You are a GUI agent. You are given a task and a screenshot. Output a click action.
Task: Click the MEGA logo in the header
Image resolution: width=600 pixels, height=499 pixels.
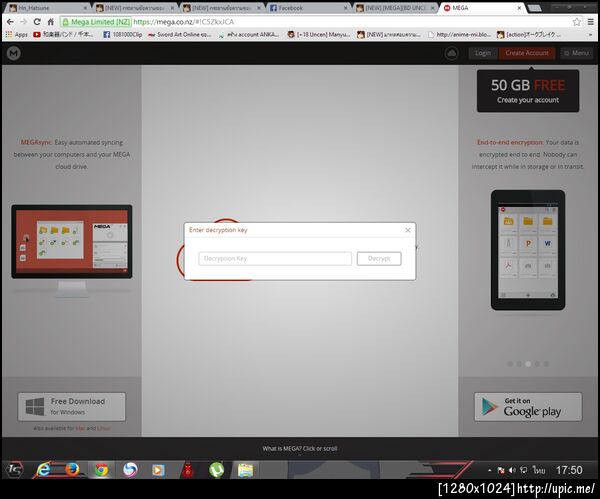14,53
